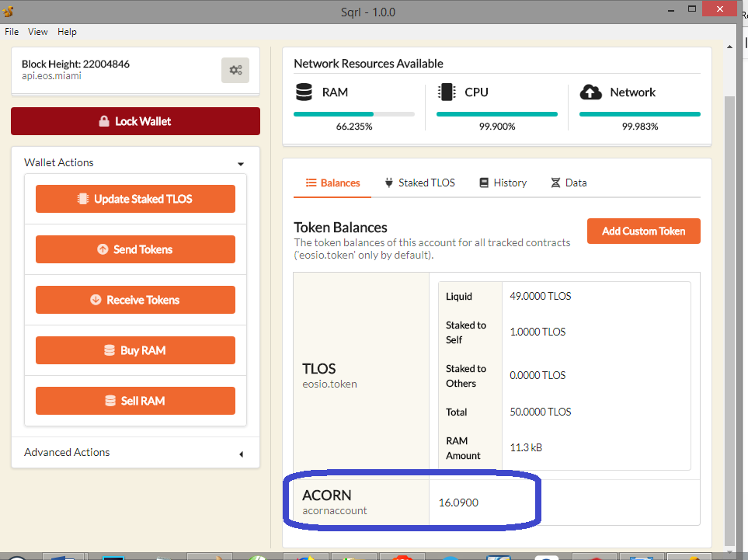Viewport: 748px width, 560px height.
Task: Open Send Tokens
Action: [135, 249]
